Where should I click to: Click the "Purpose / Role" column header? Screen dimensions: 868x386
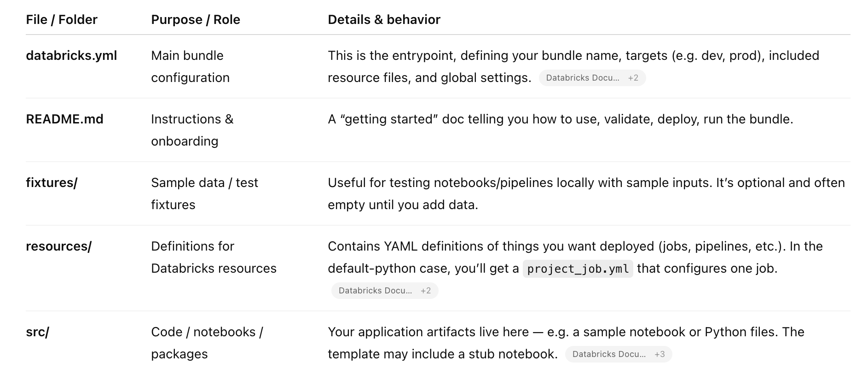coord(196,20)
